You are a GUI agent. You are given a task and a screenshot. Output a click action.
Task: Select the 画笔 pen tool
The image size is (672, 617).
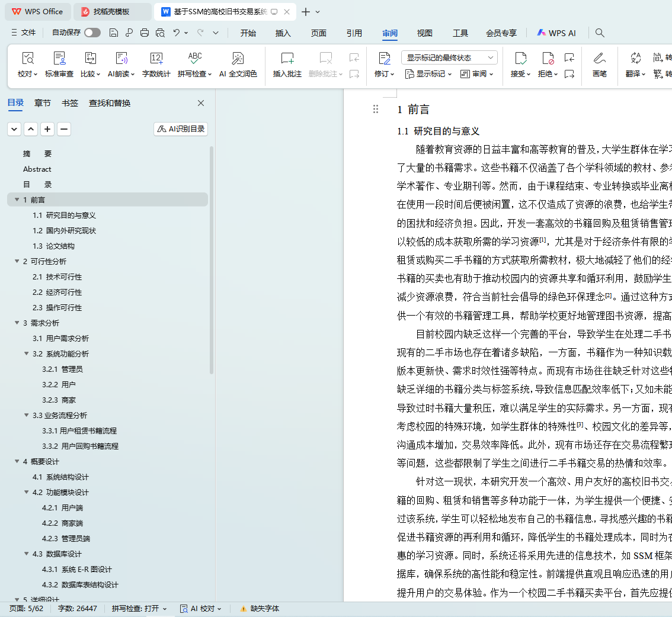[599, 58]
